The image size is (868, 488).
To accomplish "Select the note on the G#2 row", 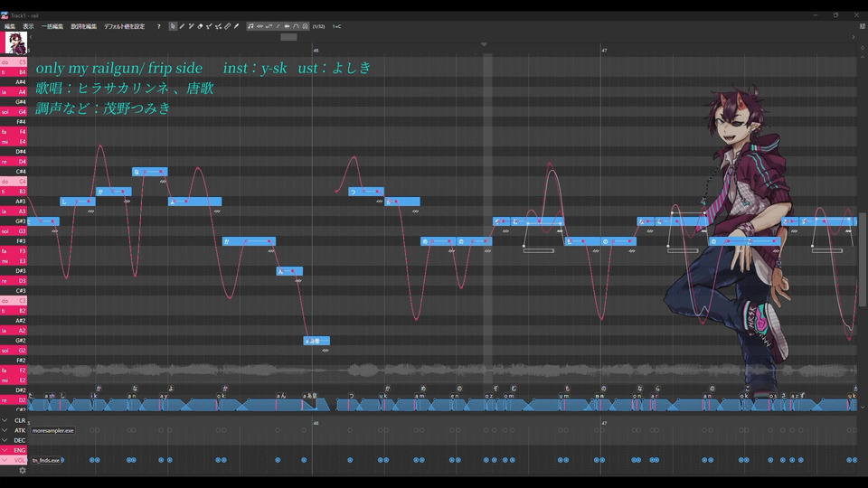I will (316, 341).
